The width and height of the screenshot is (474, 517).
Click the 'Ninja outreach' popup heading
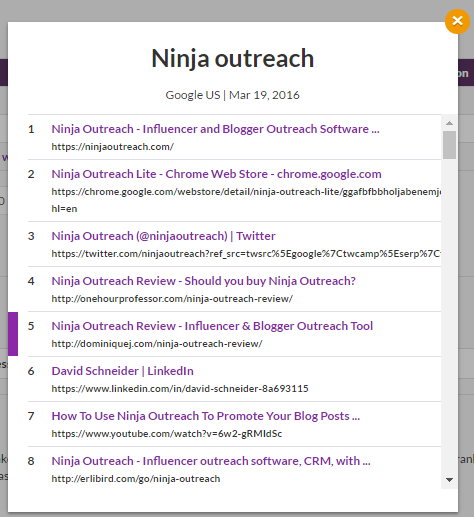pos(233,58)
